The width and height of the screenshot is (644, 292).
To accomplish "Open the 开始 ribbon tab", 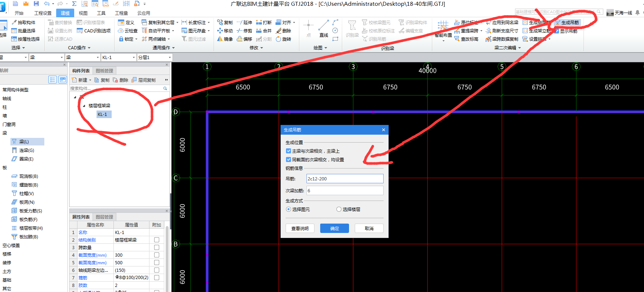I will click(19, 13).
